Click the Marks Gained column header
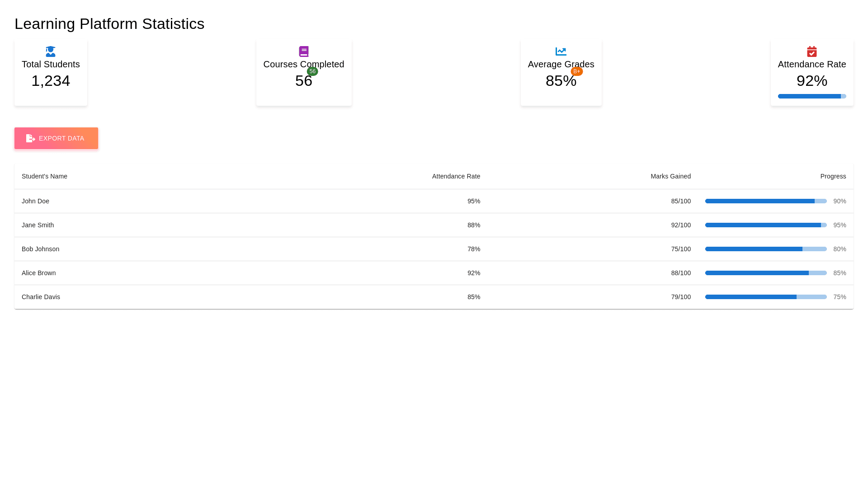 670,176
